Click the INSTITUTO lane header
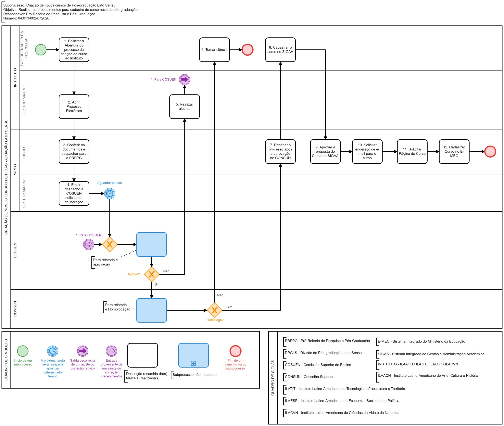Image resolution: width=504 pixels, height=426 pixels. pos(15,78)
